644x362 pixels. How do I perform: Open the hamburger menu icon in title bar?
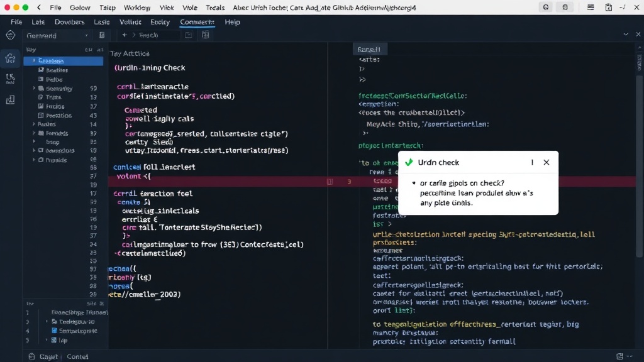tap(590, 8)
